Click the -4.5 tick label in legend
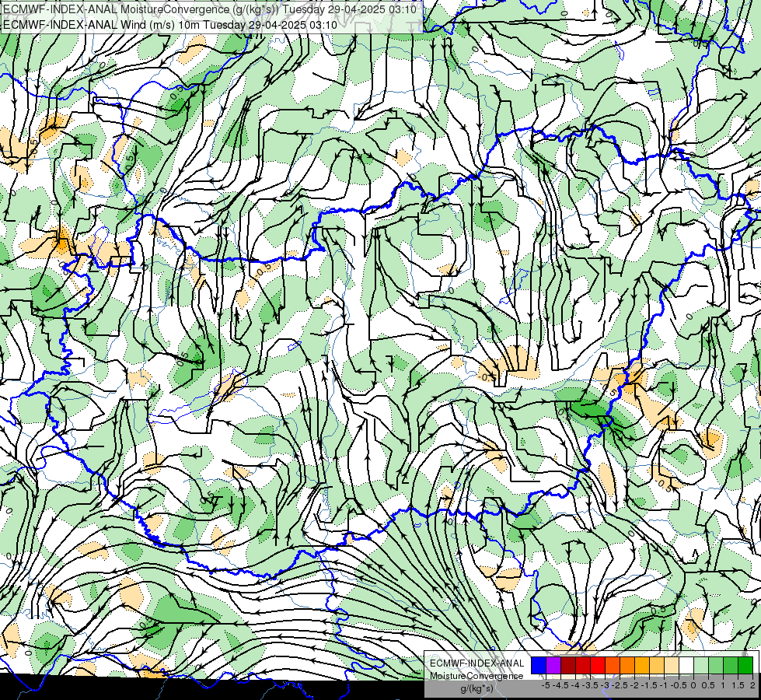The image size is (761, 700). tap(560, 685)
